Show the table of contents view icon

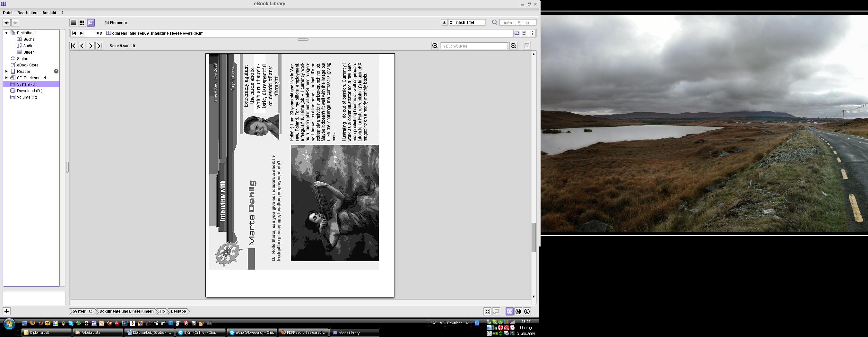524,33
